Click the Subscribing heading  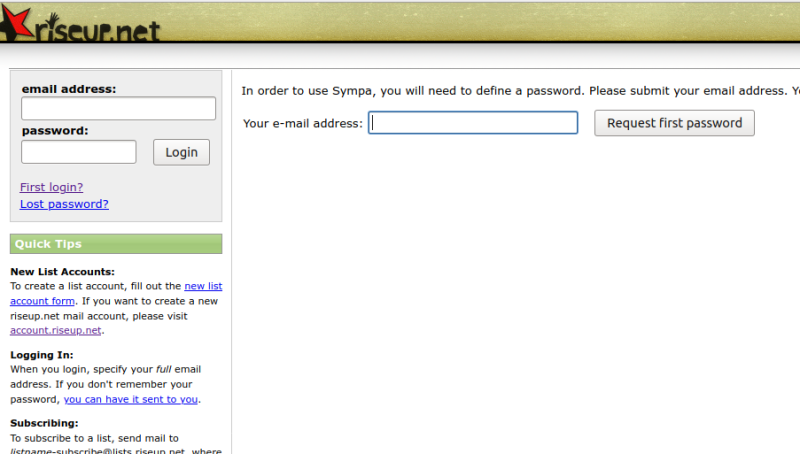pyautogui.click(x=44, y=423)
